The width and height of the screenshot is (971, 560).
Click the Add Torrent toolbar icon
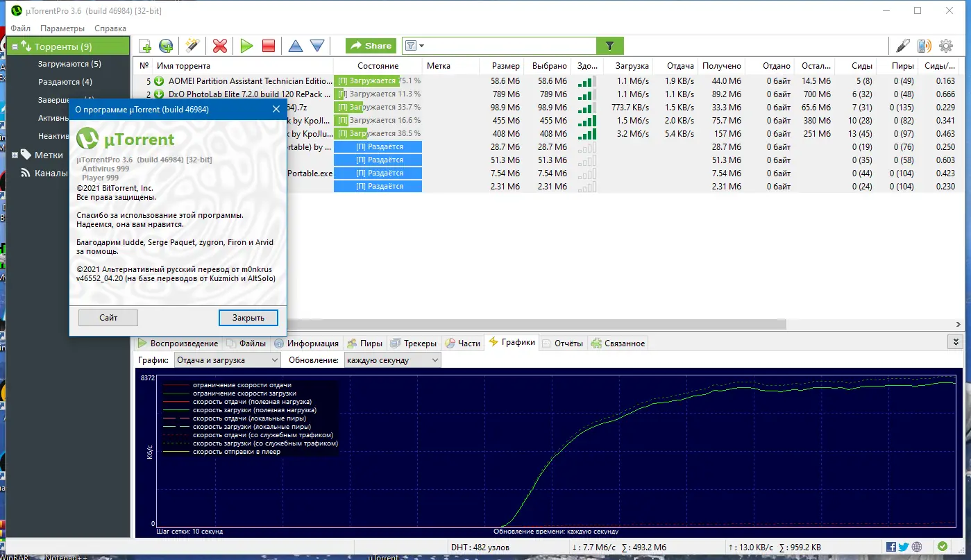click(x=146, y=46)
